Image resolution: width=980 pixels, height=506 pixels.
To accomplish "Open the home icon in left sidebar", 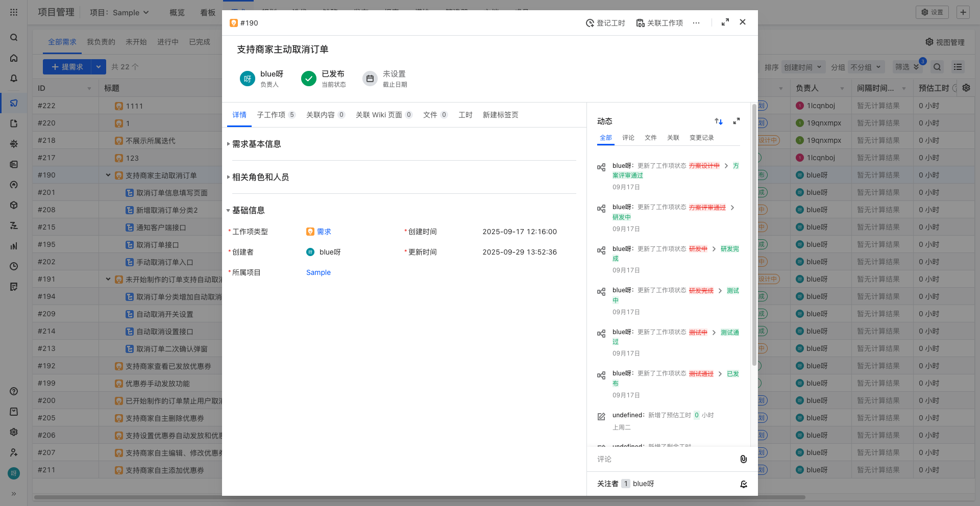I will tap(14, 58).
